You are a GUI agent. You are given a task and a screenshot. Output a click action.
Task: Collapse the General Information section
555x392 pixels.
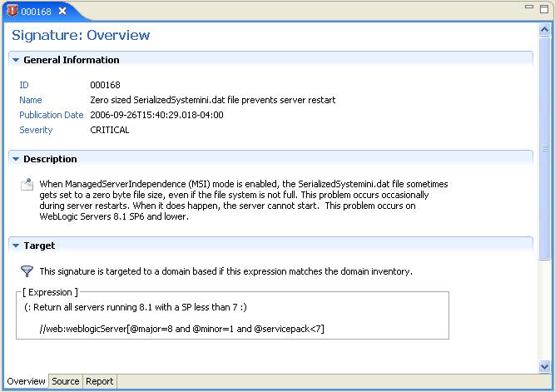(x=16, y=60)
